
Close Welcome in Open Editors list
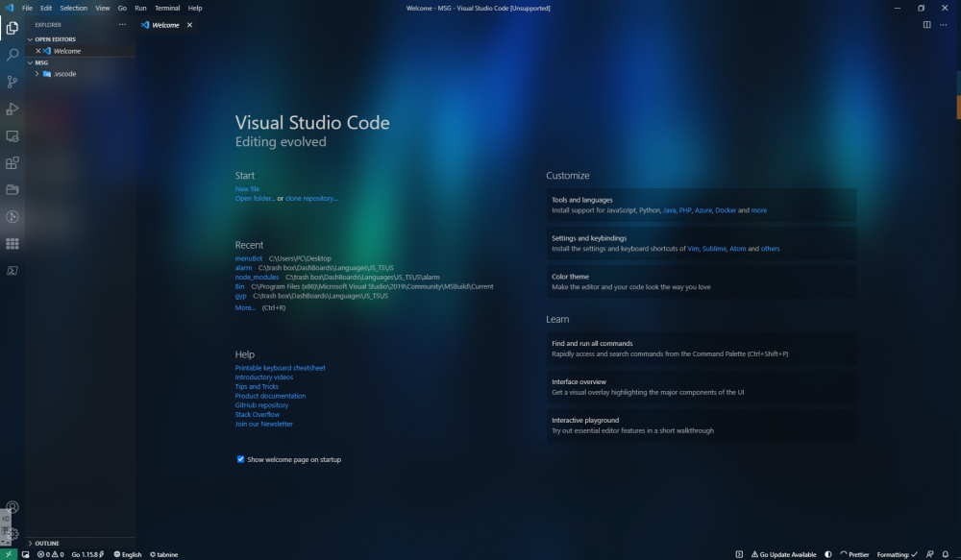pyautogui.click(x=38, y=51)
